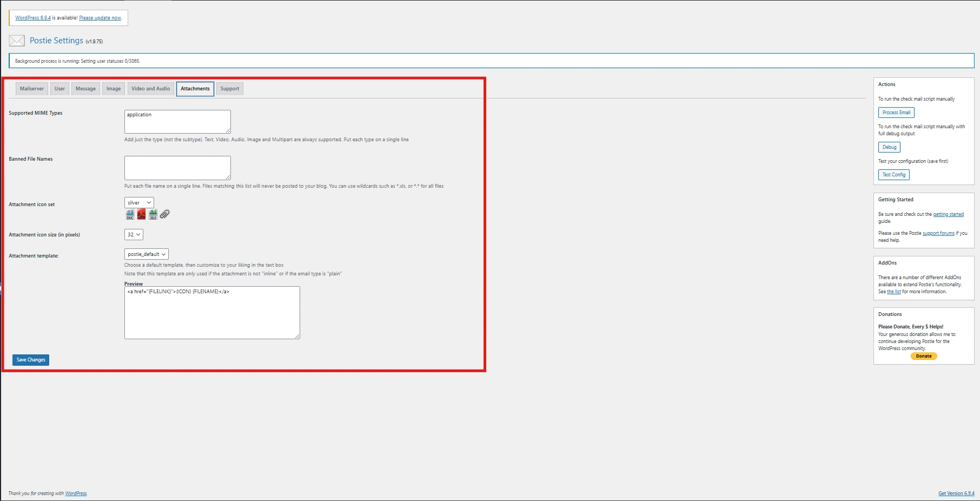Click the Debug button
This screenshot has height=501, width=980.
coord(889,147)
